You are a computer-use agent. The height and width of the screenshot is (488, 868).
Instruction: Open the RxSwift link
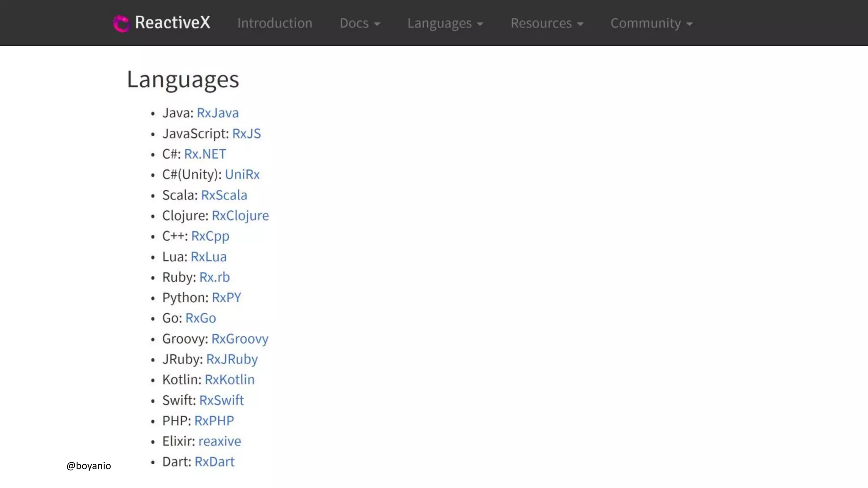(221, 400)
